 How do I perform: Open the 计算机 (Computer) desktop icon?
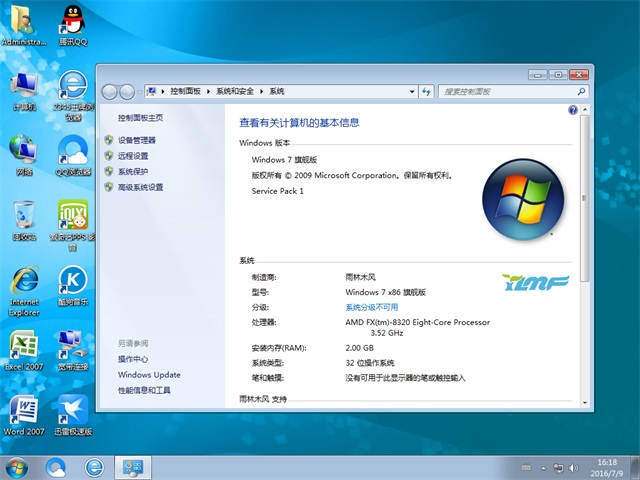[x=24, y=91]
